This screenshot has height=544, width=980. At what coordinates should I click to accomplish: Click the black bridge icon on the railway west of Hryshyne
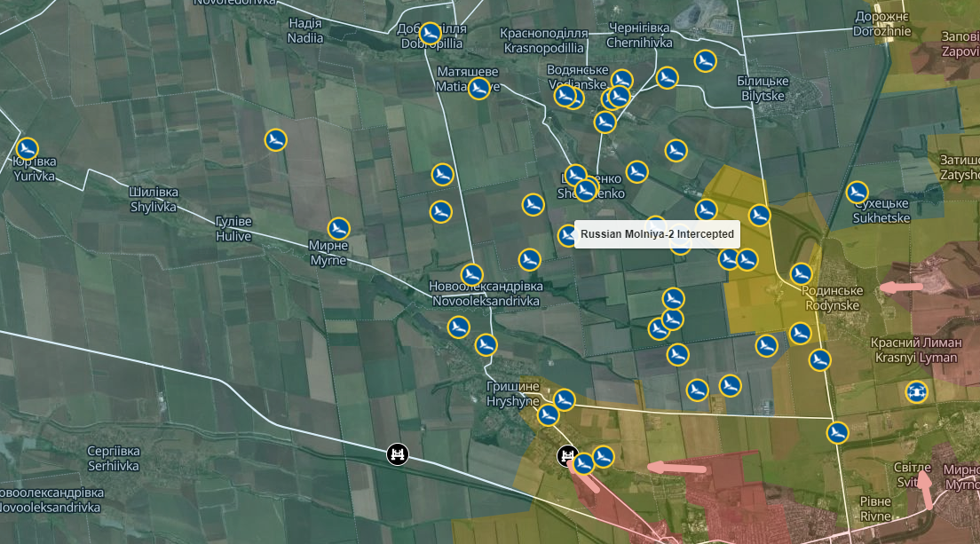[398, 454]
